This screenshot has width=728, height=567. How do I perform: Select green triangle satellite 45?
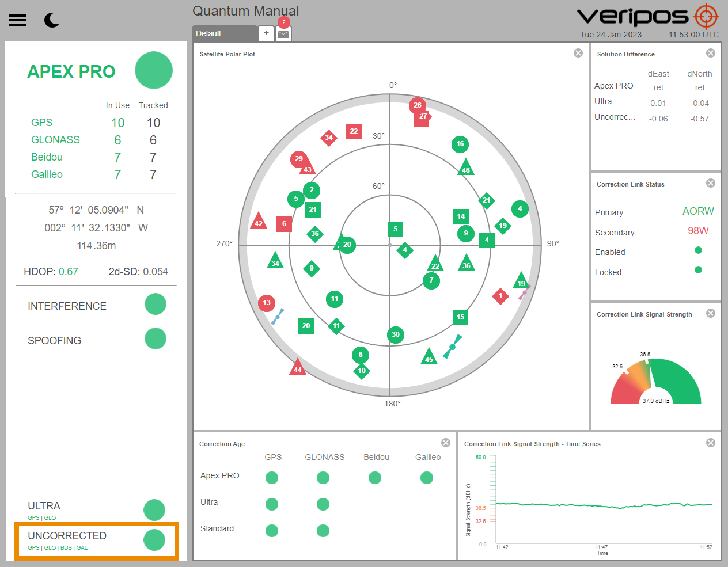pos(429,357)
